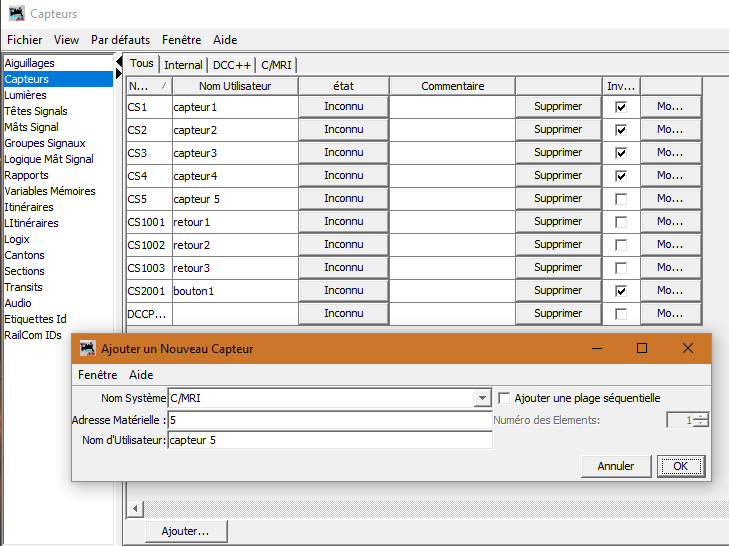Open the Fenêtre menu in the dialog
Image resolution: width=729 pixels, height=546 pixels.
tap(97, 375)
